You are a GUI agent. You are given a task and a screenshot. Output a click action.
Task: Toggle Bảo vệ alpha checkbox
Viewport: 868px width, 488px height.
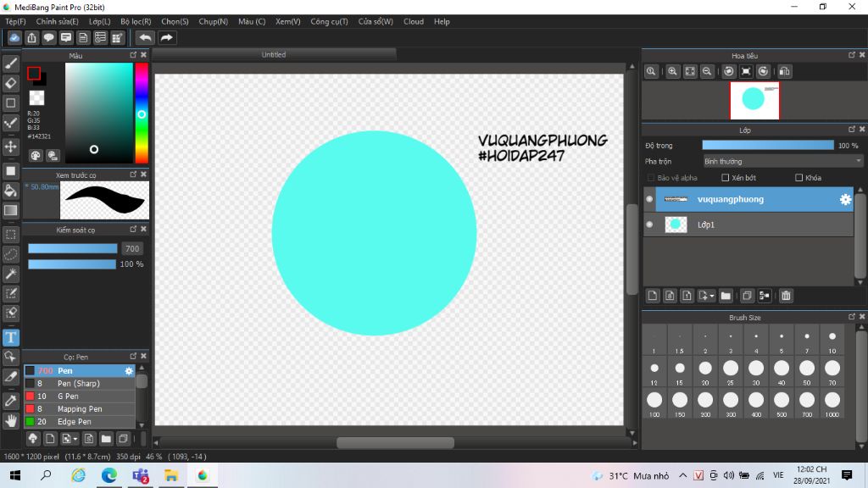[x=651, y=178]
